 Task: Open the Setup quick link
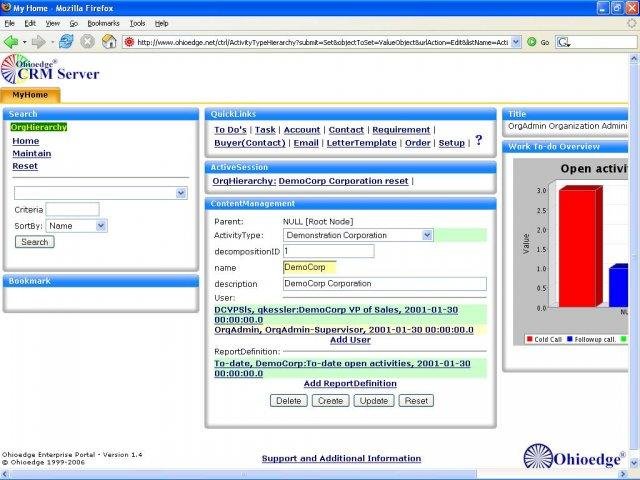click(452, 143)
